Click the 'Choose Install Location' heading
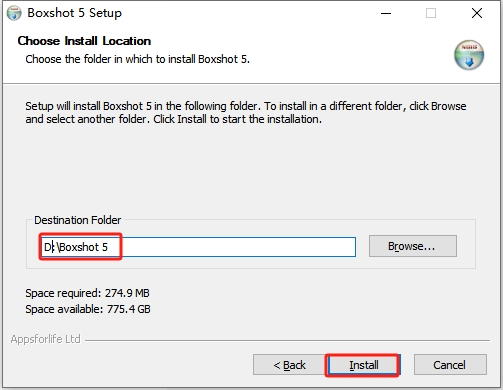This screenshot has height=390, width=503. pos(84,41)
